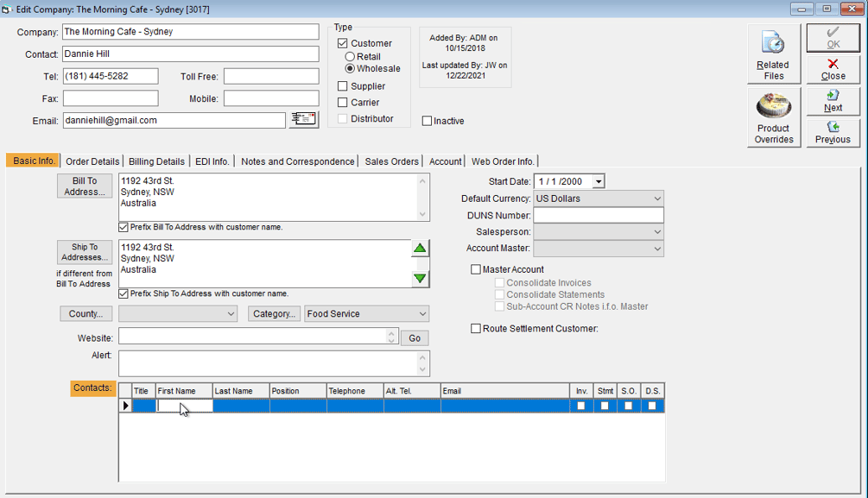868x498 pixels.
Task: Open the Food Service category dropdown
Action: 422,314
